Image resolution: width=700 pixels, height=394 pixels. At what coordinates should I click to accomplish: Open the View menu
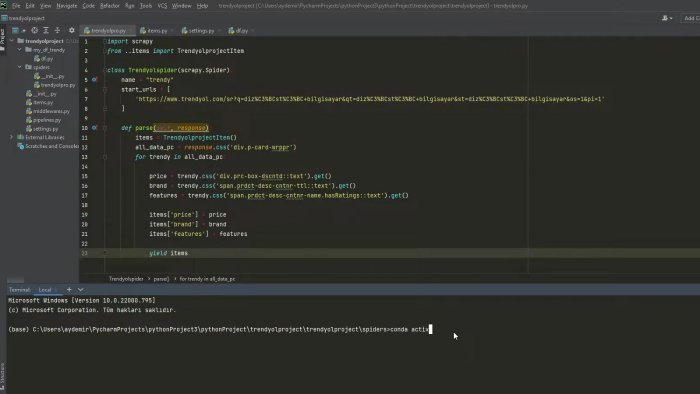46,6
